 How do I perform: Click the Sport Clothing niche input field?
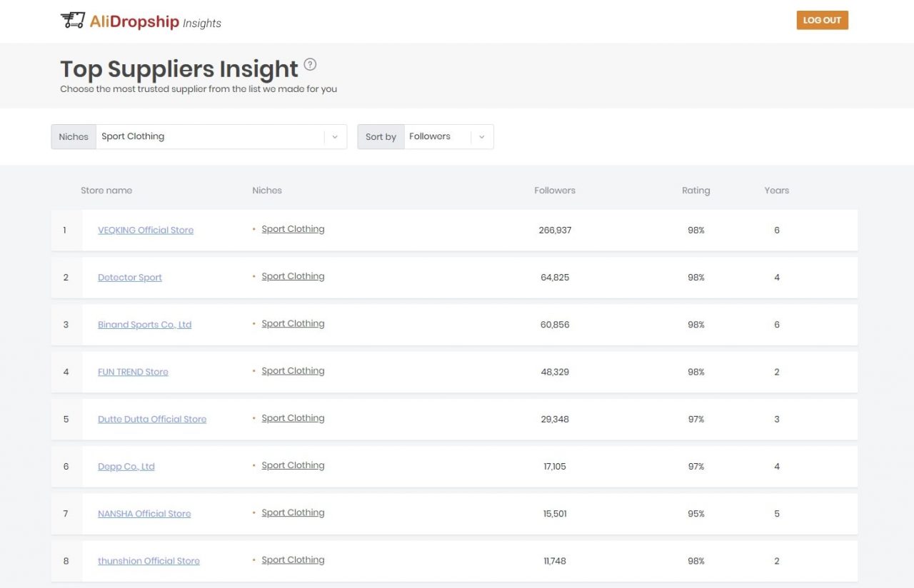pyautogui.click(x=211, y=137)
